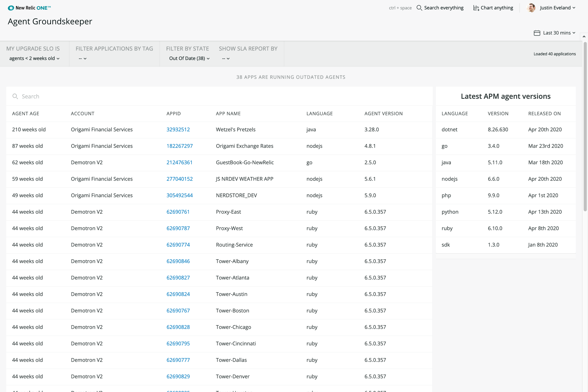Click the Agent Version column header
This screenshot has width=588, height=392.
tap(383, 113)
